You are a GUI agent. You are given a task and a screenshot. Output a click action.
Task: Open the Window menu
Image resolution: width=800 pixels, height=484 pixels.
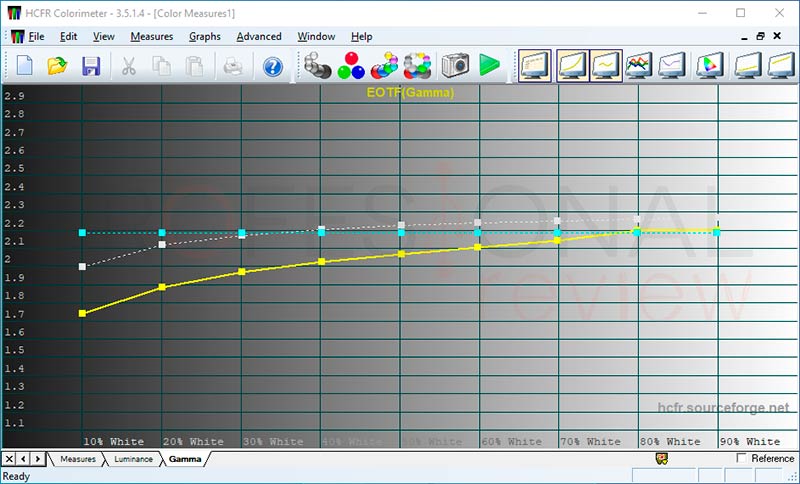[316, 37]
